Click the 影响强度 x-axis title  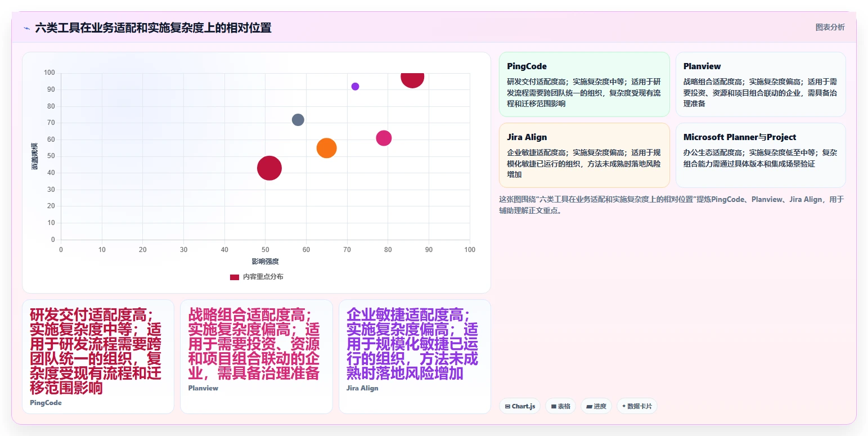tap(266, 262)
